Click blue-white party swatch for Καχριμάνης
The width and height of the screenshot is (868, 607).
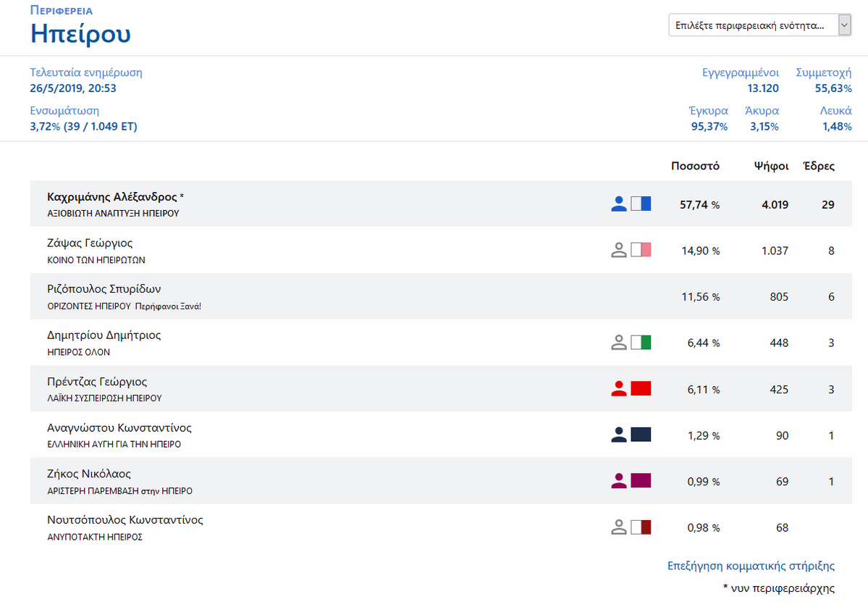pyautogui.click(x=641, y=204)
